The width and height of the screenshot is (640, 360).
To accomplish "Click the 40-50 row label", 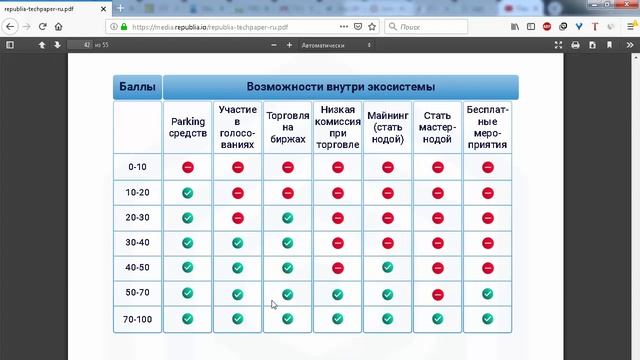I will [x=138, y=267].
